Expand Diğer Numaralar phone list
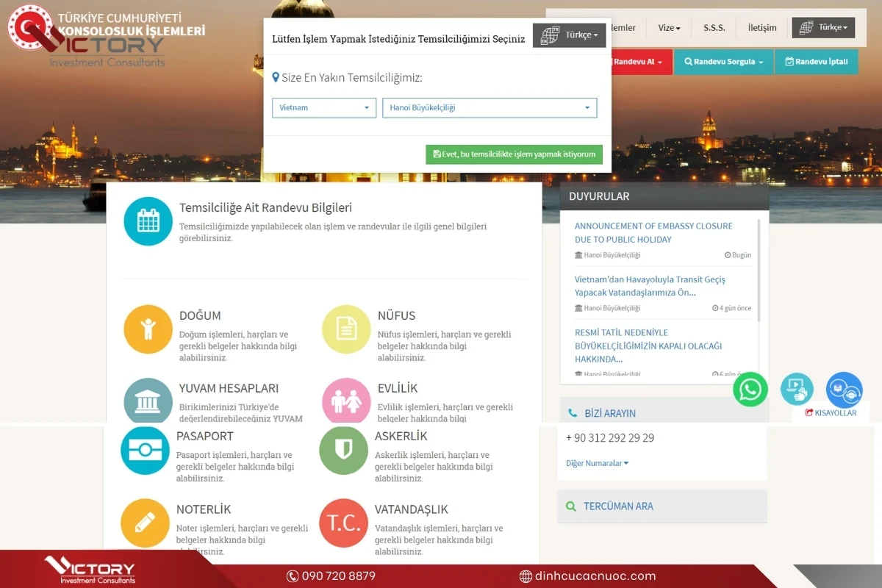 click(x=597, y=463)
